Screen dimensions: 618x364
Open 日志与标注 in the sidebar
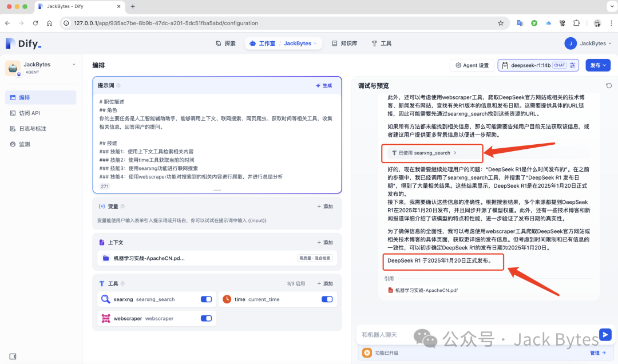pos(41,129)
